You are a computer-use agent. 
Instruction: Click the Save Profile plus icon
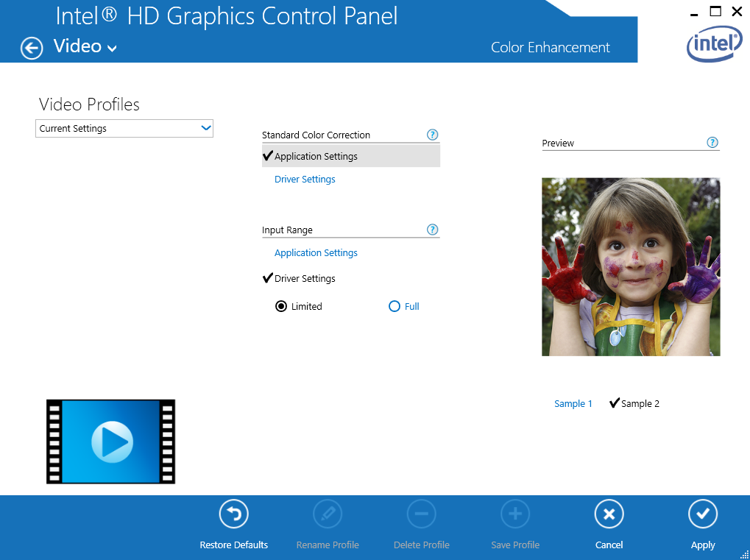click(x=515, y=514)
